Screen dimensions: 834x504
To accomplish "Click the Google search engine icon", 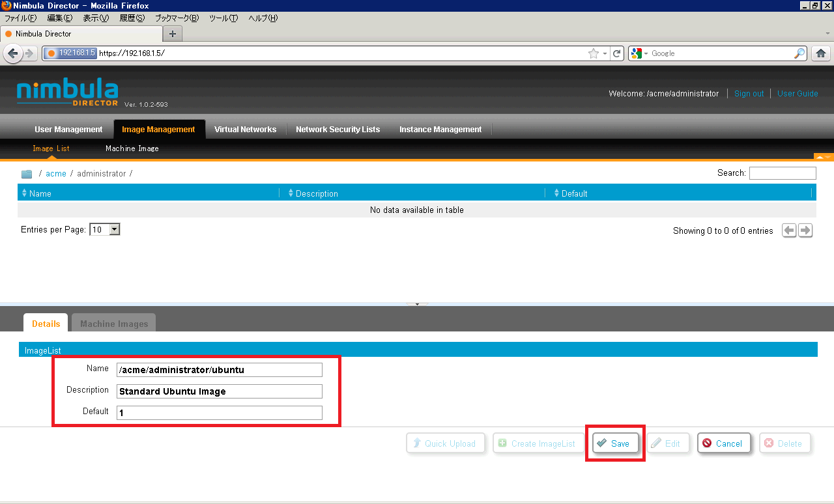I will click(637, 53).
